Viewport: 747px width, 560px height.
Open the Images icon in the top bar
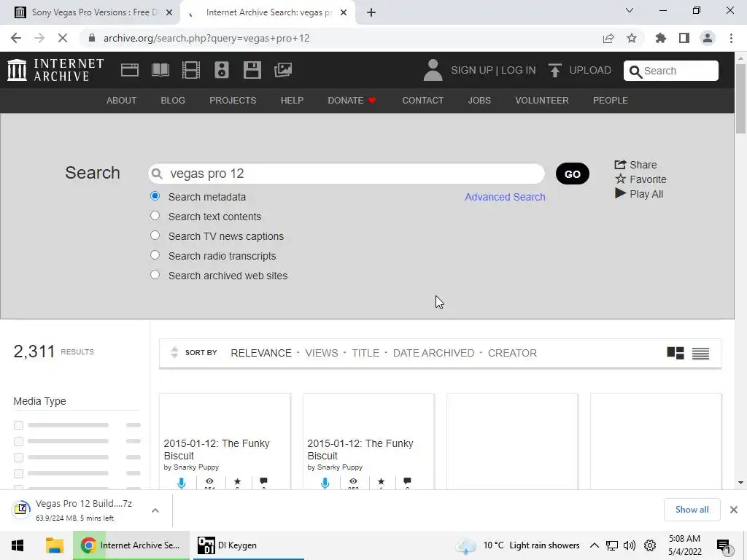coord(283,70)
